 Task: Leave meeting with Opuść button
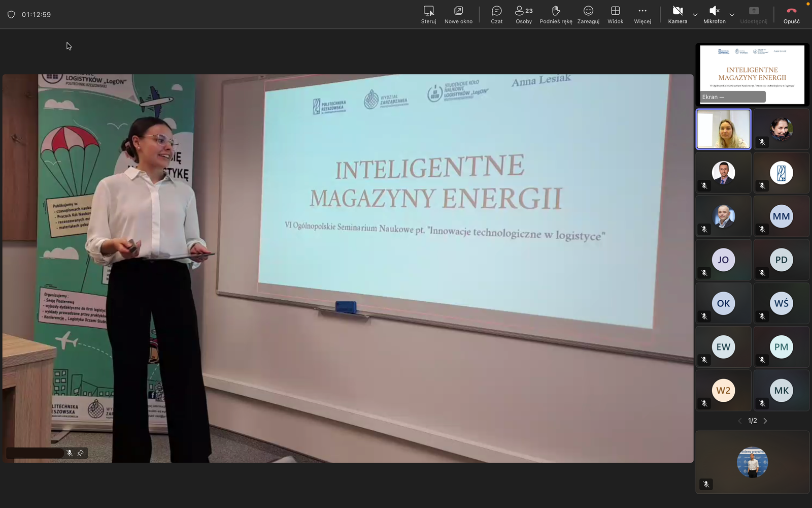[791, 15]
